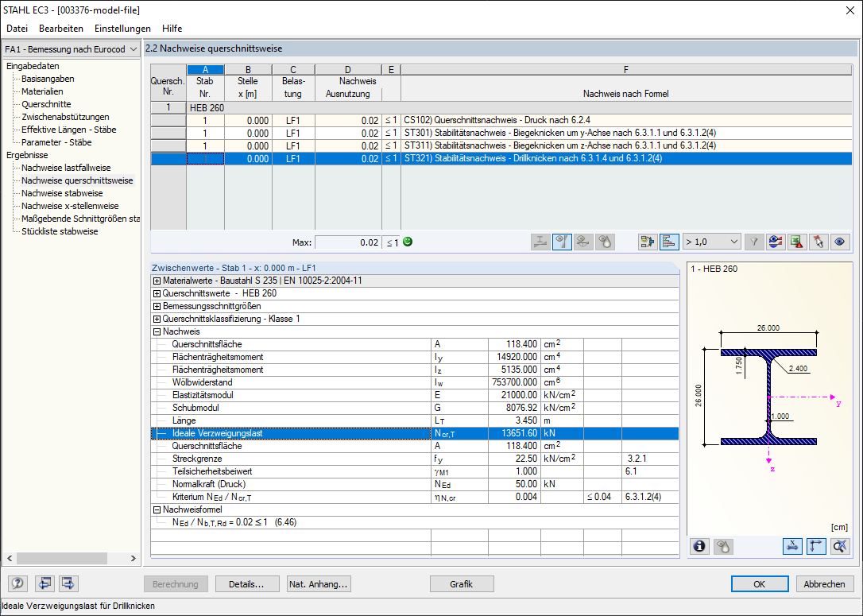863x616 pixels.
Task: Open the Einstellungen menu
Action: [x=121, y=28]
